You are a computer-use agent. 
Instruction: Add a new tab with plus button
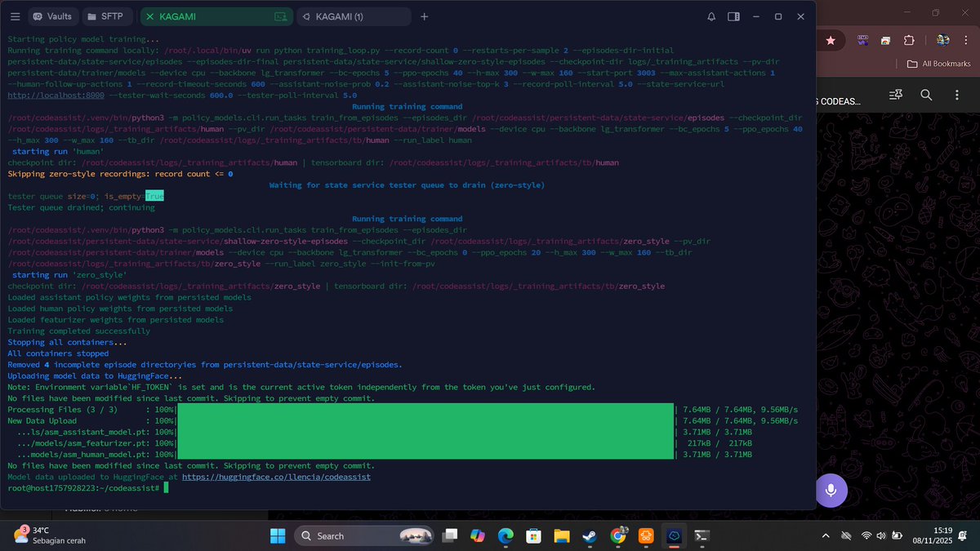click(x=424, y=16)
